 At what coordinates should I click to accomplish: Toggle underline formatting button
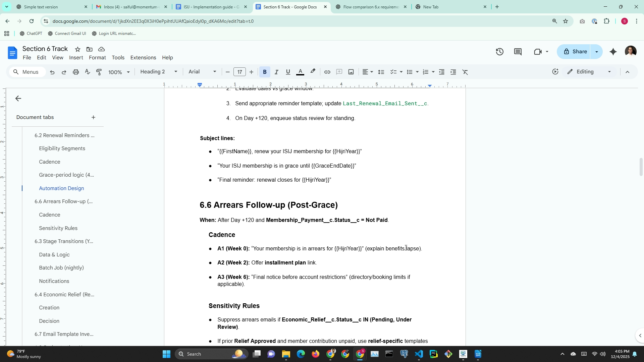pyautogui.click(x=288, y=72)
